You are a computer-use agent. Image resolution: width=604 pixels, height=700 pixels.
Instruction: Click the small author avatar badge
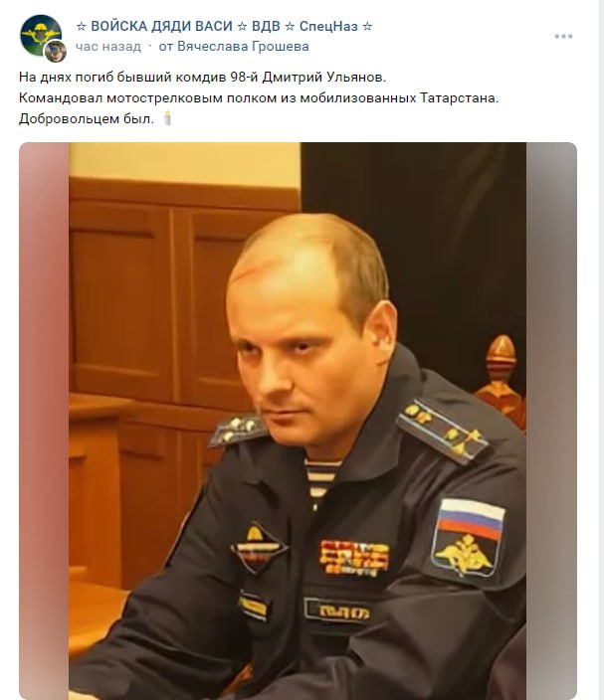[x=56, y=51]
